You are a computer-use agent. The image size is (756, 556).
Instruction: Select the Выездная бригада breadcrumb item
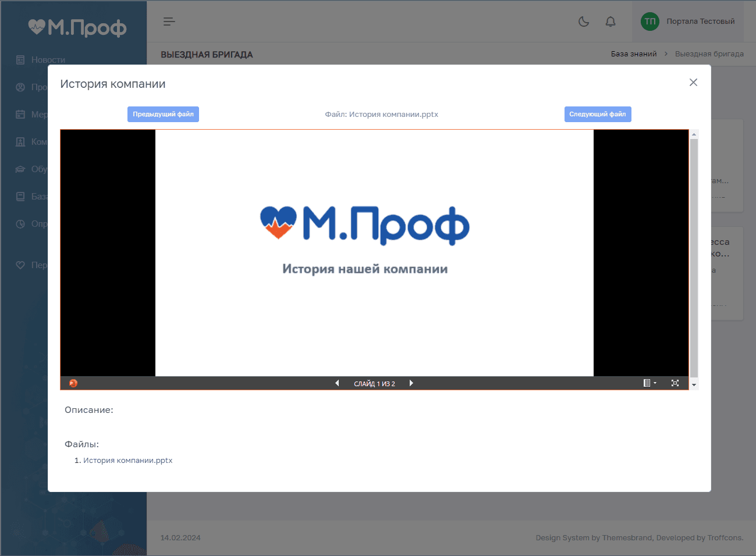[709, 54]
